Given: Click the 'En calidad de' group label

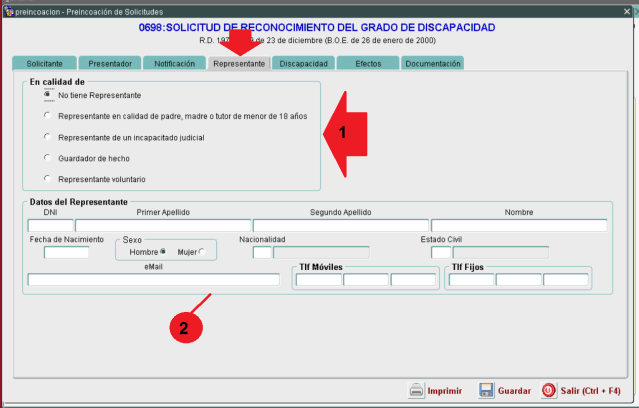Looking at the screenshot, I should coord(57,82).
